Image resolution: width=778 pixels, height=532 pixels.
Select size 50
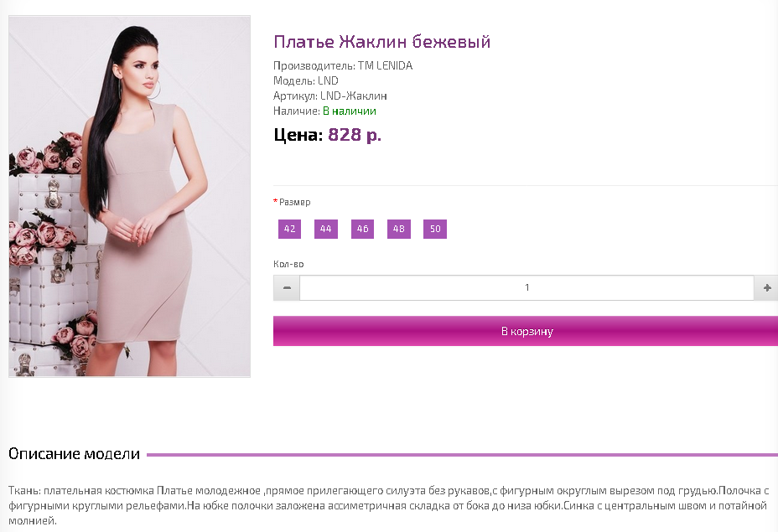click(435, 229)
